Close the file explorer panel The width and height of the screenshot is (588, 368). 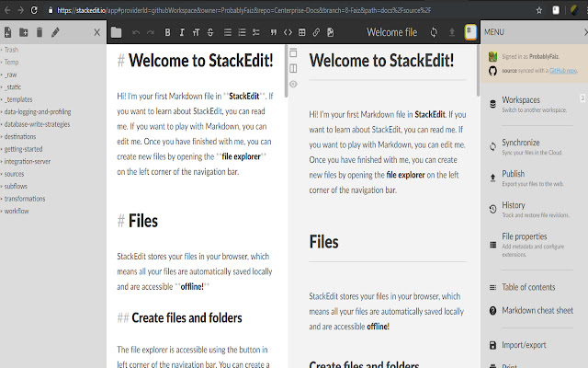[x=97, y=32]
